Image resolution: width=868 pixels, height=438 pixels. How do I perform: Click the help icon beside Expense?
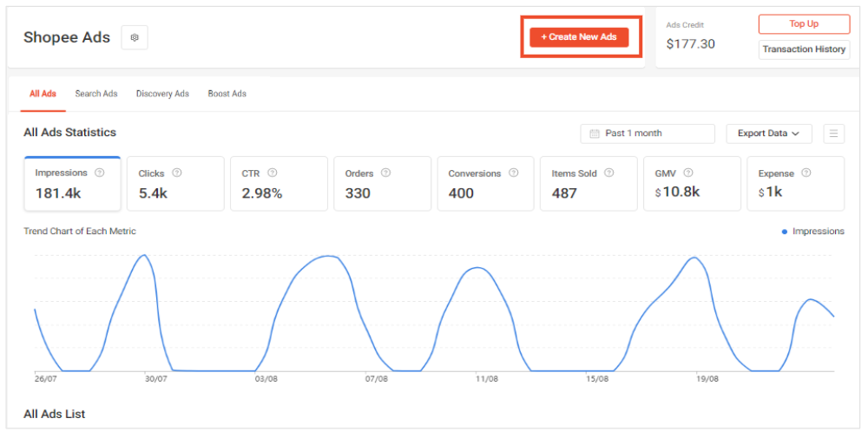coord(806,173)
